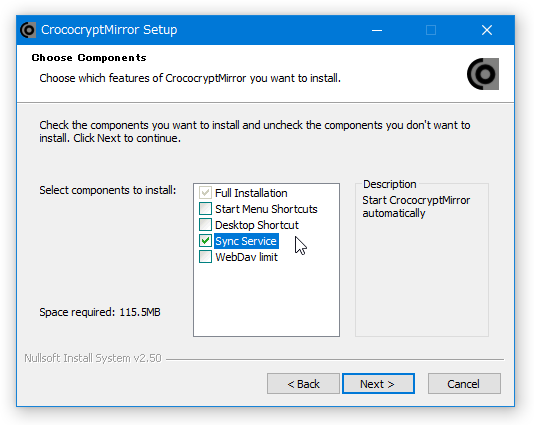Screen dimensions: 534x425
Task: Select the WebDav limit label
Action: (x=246, y=257)
